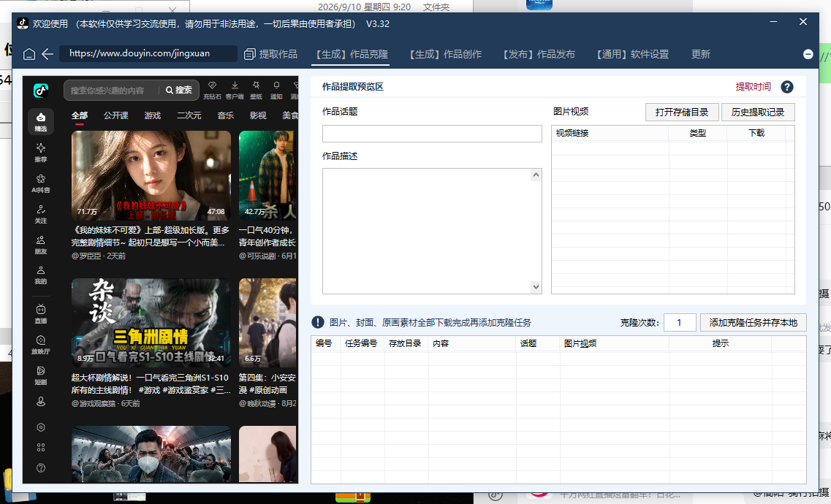Go back with the left arrow icon
Screen dimensions: 831x504
[x=48, y=54]
